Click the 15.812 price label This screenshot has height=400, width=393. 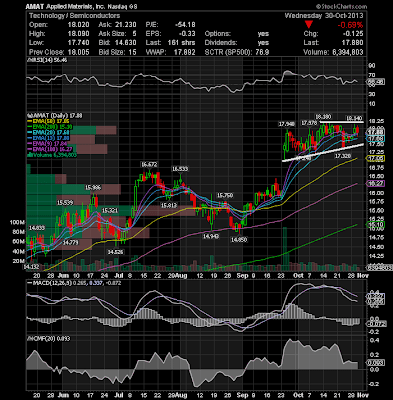pyautogui.click(x=169, y=205)
